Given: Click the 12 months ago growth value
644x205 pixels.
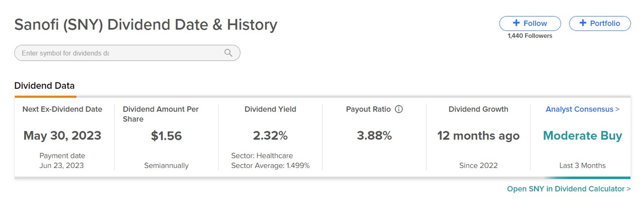Looking at the screenshot, I should pyautogui.click(x=478, y=136).
